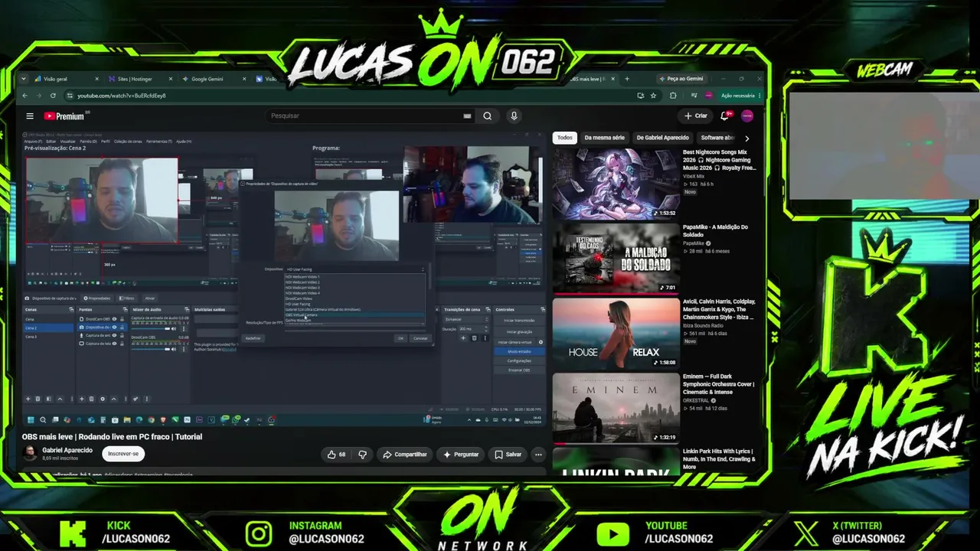The height and width of the screenshot is (551, 980).
Task: Switch to the Visão geral browser tab
Action: [x=67, y=79]
